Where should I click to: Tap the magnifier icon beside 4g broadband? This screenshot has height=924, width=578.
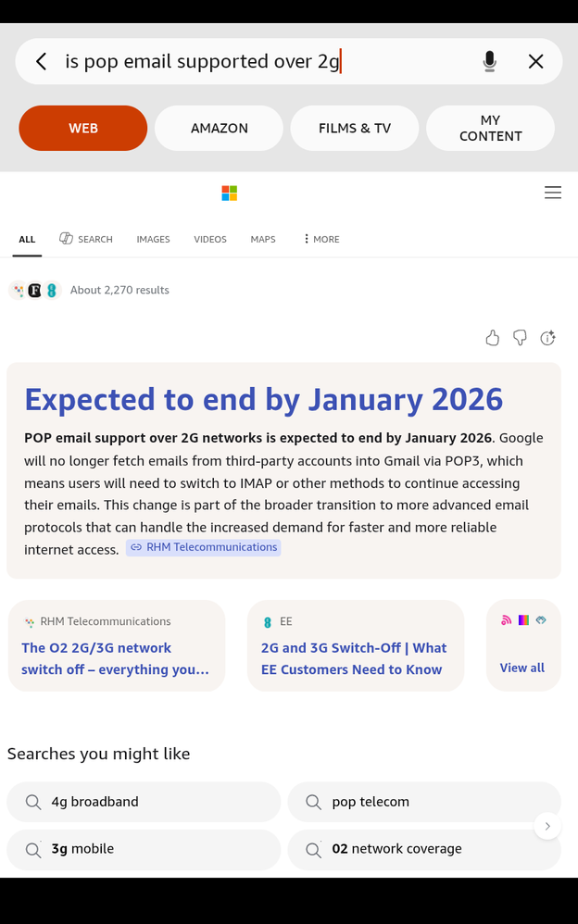[33, 802]
